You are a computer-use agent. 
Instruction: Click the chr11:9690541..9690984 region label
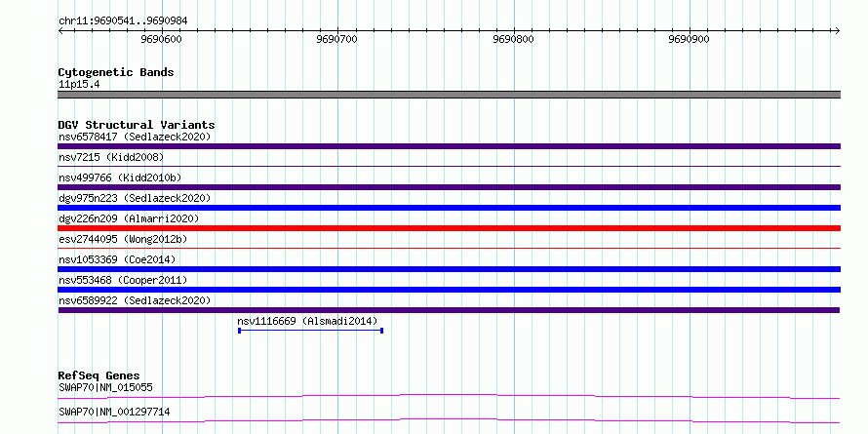point(123,21)
